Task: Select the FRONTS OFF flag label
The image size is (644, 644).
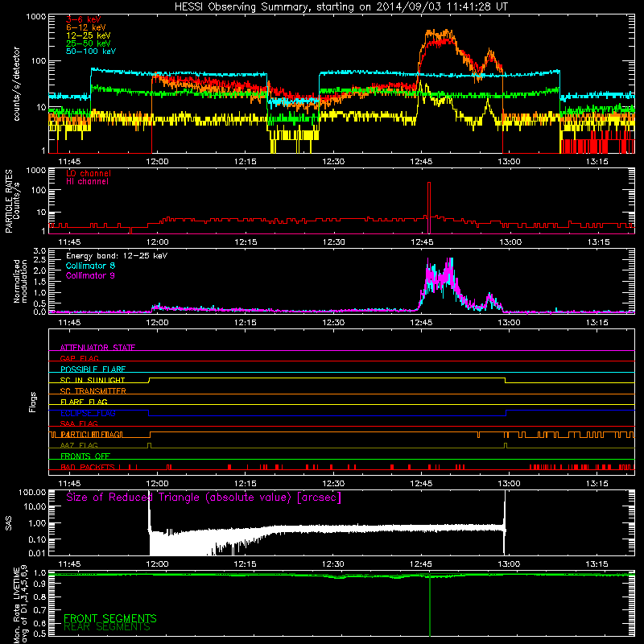Action: coord(85,456)
